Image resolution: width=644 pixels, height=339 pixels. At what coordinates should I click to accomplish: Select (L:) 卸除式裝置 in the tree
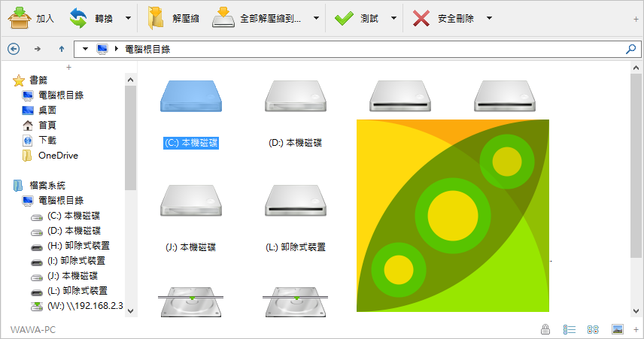(x=77, y=291)
